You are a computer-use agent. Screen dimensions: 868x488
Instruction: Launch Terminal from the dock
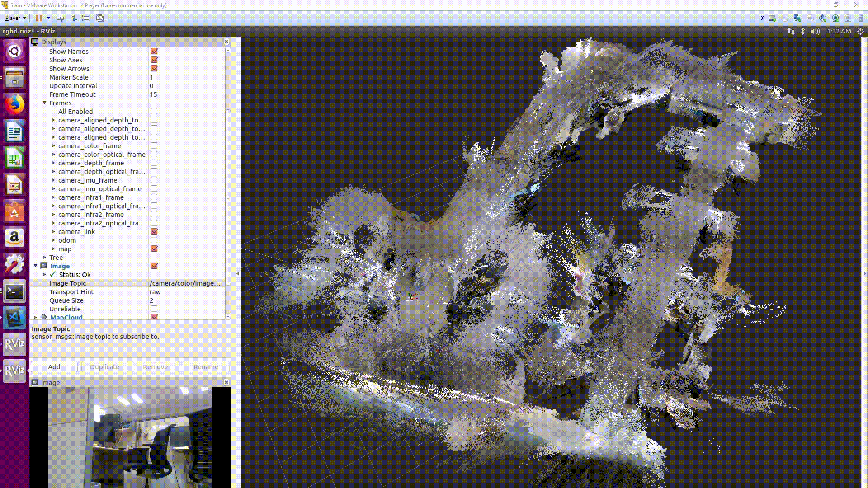(14, 291)
